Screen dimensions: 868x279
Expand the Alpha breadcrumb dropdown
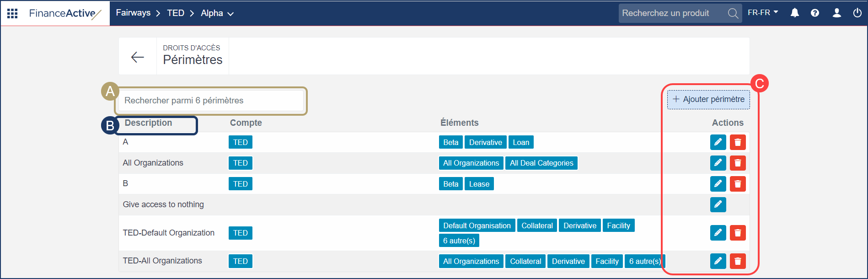click(x=217, y=13)
